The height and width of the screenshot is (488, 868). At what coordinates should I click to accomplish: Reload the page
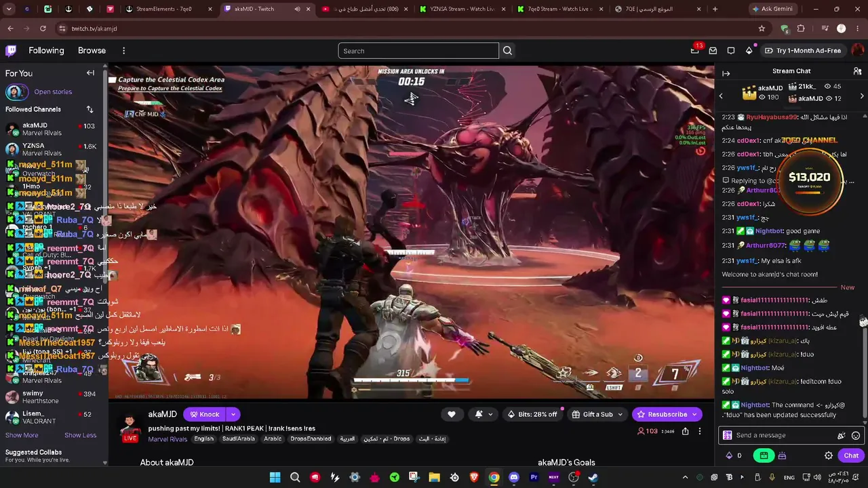(43, 28)
